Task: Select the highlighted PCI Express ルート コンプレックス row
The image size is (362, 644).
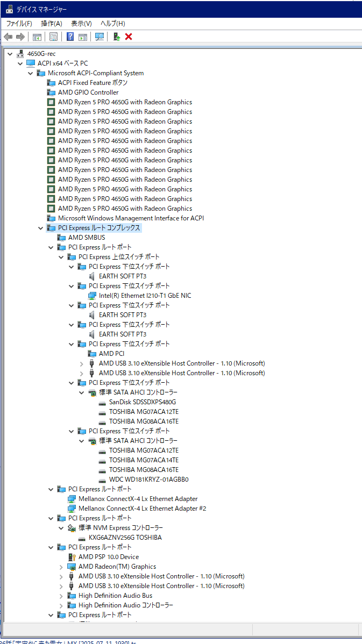Action: 94,228
